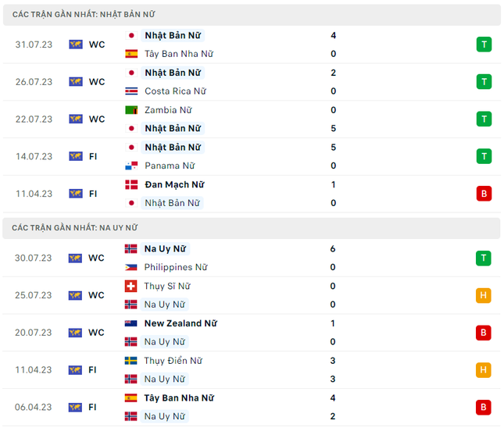Viewport: 504px width, 431px height.
Task: Click the New Zealand flag icon
Action: [130, 323]
